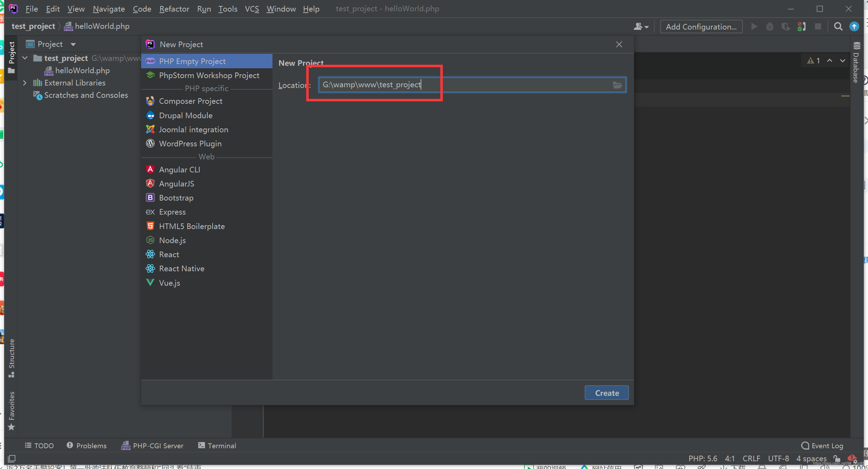Open Search Everywhere magnifier icon
The width and height of the screenshot is (868, 469).
click(x=838, y=27)
